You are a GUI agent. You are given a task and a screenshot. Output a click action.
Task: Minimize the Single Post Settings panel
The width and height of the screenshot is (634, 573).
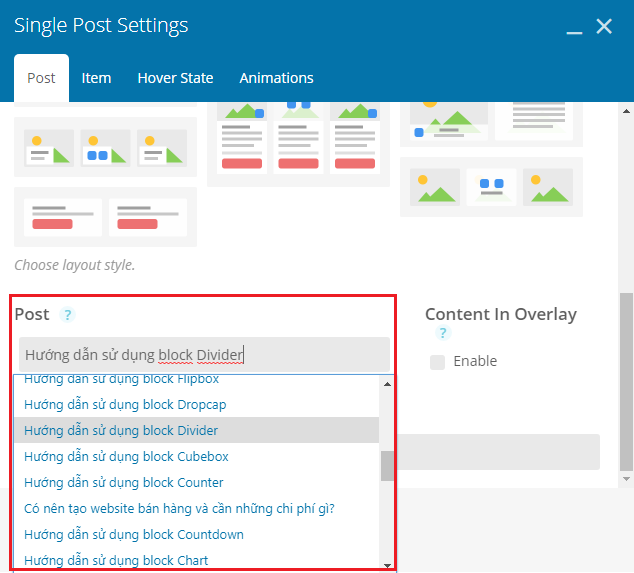pyautogui.click(x=573, y=28)
